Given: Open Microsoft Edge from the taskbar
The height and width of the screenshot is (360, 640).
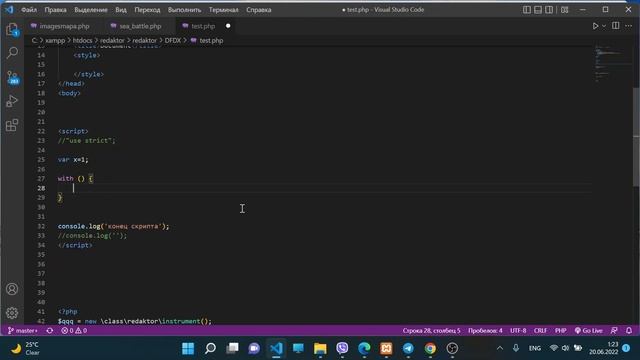Looking at the screenshot, I should click(364, 348).
